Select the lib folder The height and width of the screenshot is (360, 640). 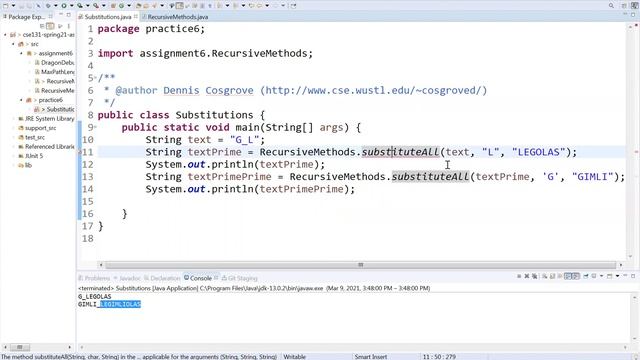click(x=25, y=165)
